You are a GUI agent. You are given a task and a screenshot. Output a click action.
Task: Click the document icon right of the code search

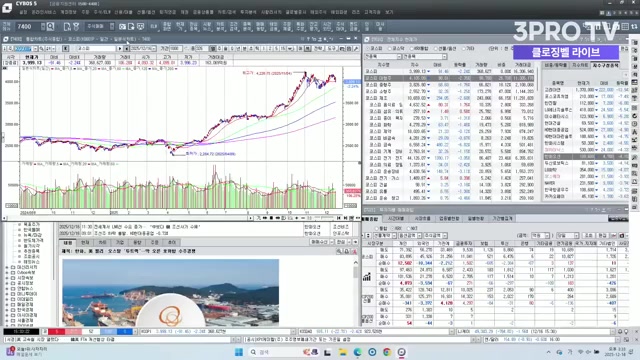(x=67, y=27)
